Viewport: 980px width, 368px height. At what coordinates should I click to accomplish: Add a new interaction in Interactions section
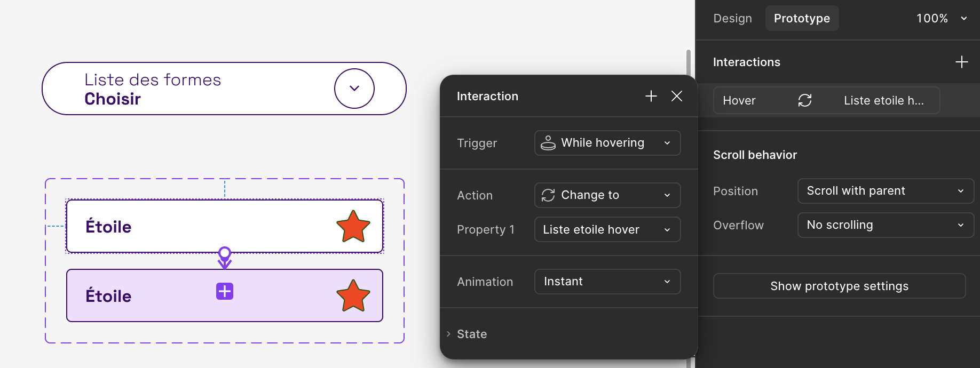click(961, 62)
